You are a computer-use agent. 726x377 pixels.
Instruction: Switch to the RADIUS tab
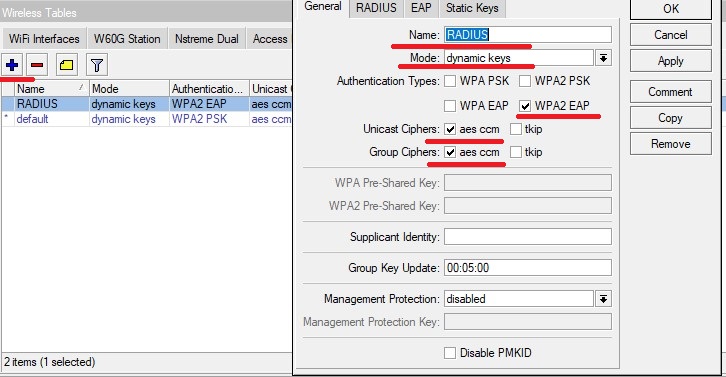click(x=376, y=8)
